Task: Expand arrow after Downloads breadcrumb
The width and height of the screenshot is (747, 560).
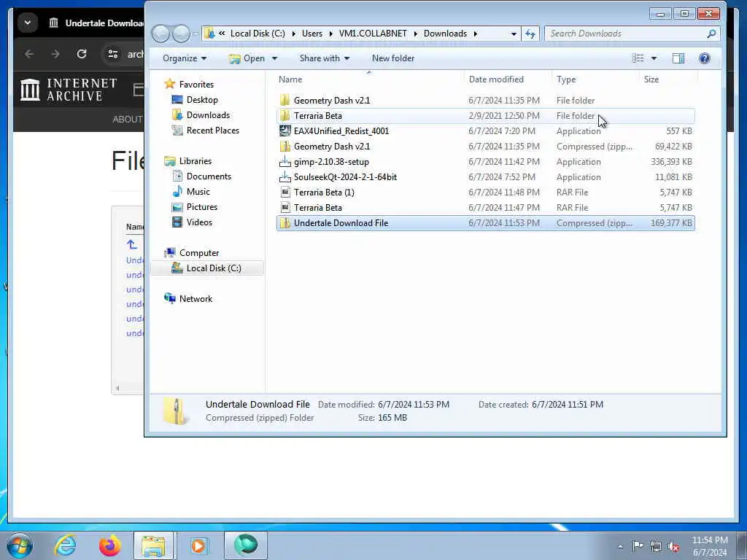Action: (476, 34)
